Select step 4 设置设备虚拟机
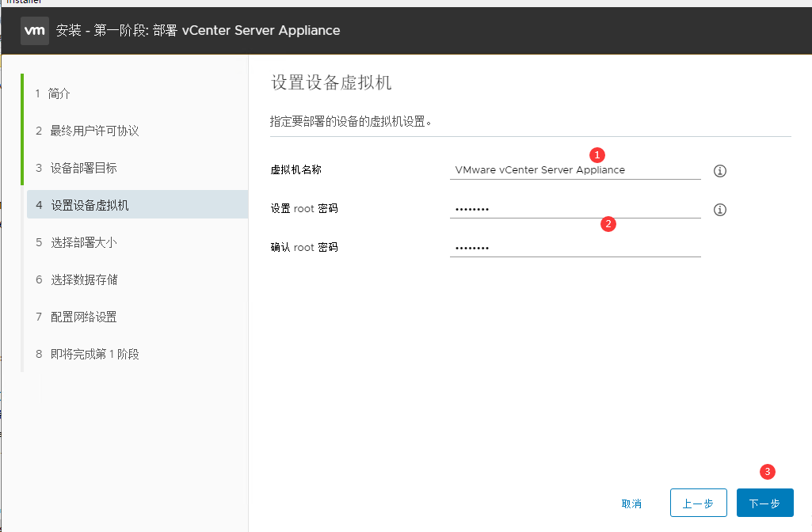 pyautogui.click(x=89, y=205)
